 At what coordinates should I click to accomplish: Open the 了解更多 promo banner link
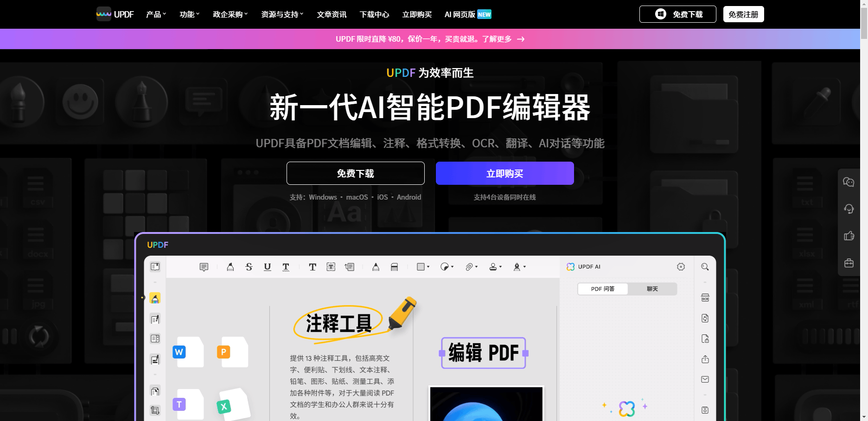click(x=503, y=39)
